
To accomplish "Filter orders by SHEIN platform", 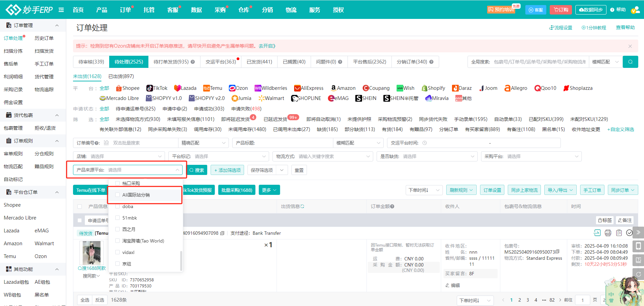I will pyautogui.click(x=366, y=98).
